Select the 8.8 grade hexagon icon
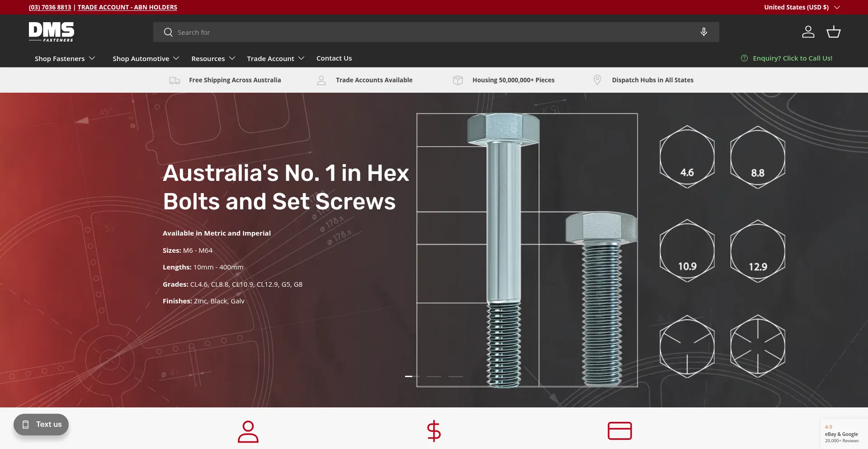868x449 pixels. [758, 157]
